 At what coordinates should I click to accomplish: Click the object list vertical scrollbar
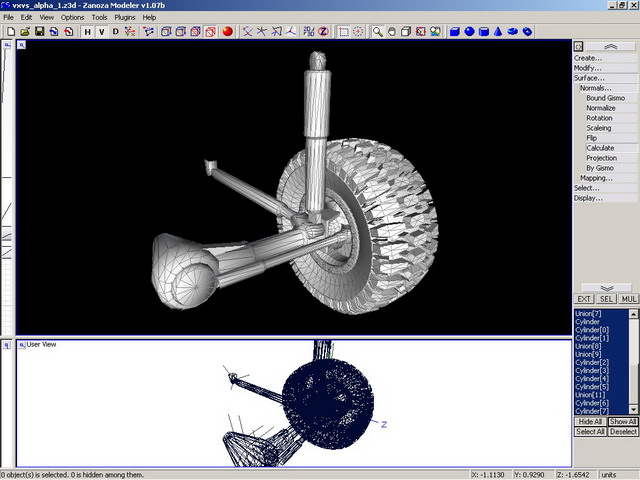point(633,360)
